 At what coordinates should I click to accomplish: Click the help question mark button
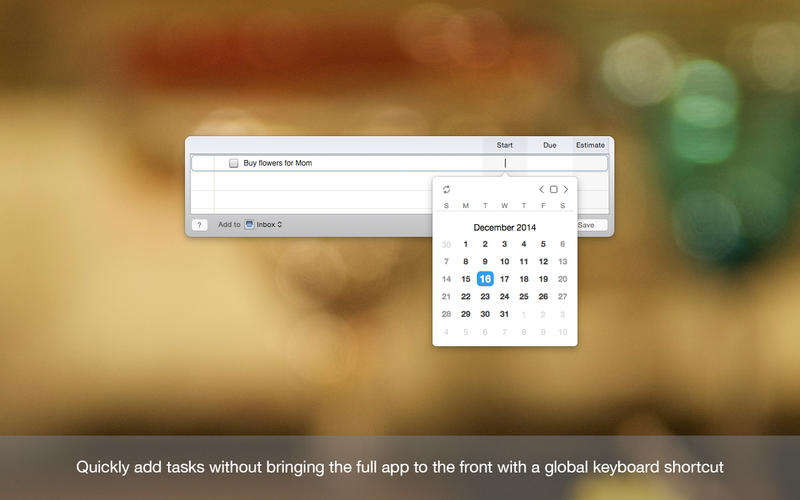point(199,225)
